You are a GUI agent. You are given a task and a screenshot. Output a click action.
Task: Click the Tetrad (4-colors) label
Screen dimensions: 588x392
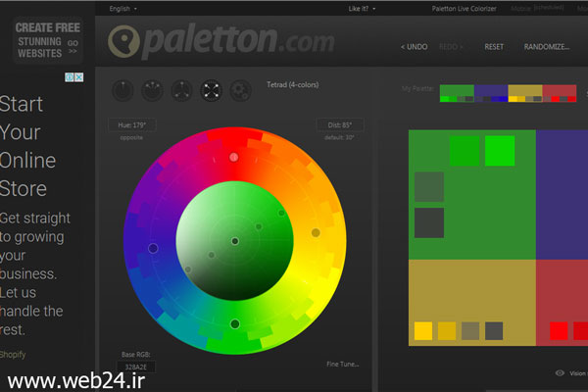pos(292,85)
